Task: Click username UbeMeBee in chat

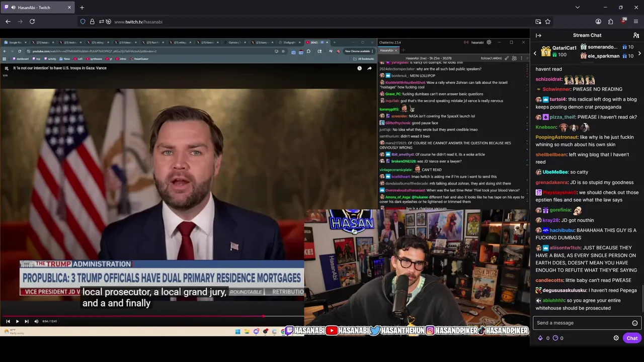Action: [x=555, y=172]
